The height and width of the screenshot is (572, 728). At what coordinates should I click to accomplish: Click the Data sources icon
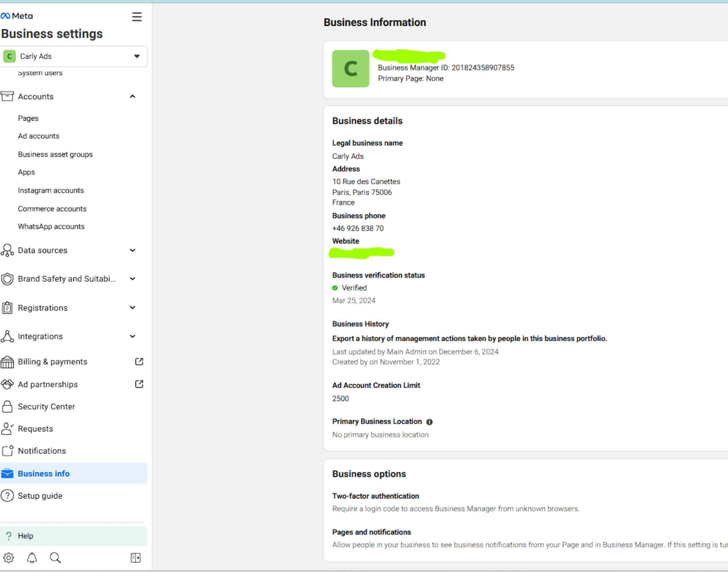click(x=7, y=250)
